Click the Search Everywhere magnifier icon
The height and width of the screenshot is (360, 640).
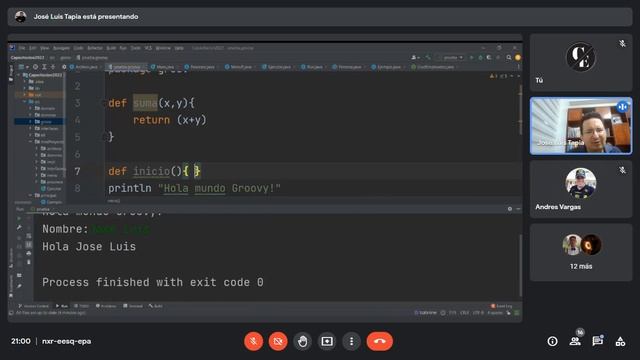pyautogui.click(x=509, y=58)
